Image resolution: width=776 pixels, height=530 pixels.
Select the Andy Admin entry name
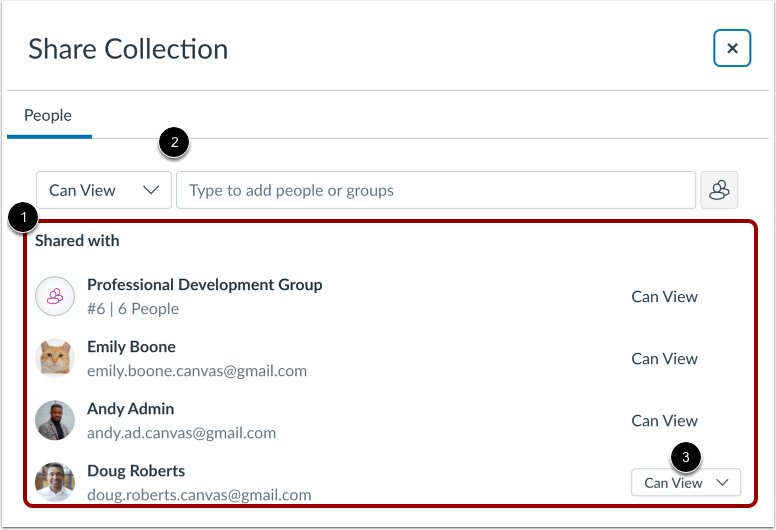pos(130,409)
